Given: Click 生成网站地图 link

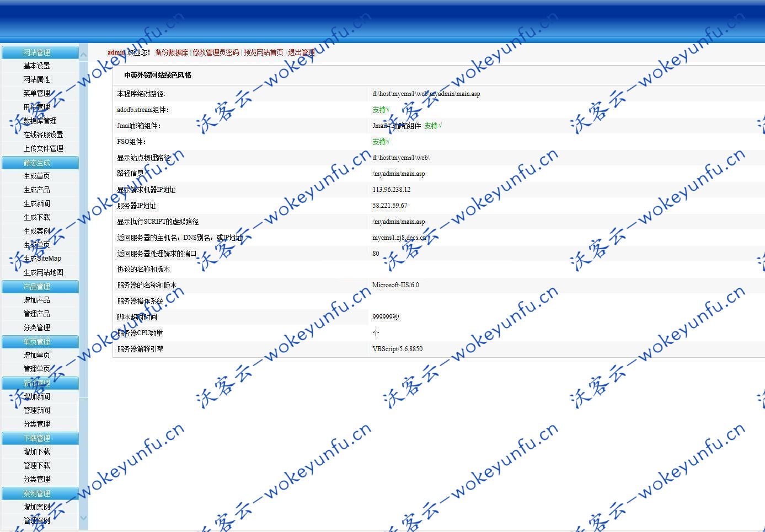Looking at the screenshot, I should [x=43, y=272].
